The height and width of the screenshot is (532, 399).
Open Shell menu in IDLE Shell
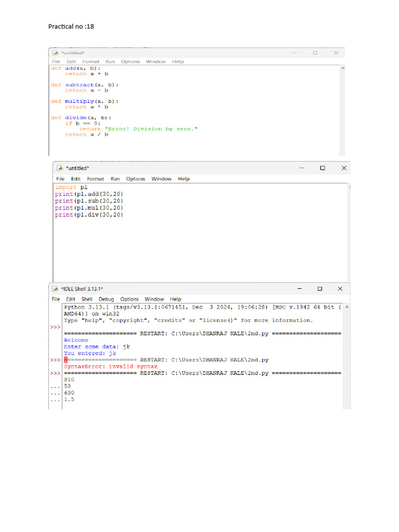coord(87,299)
